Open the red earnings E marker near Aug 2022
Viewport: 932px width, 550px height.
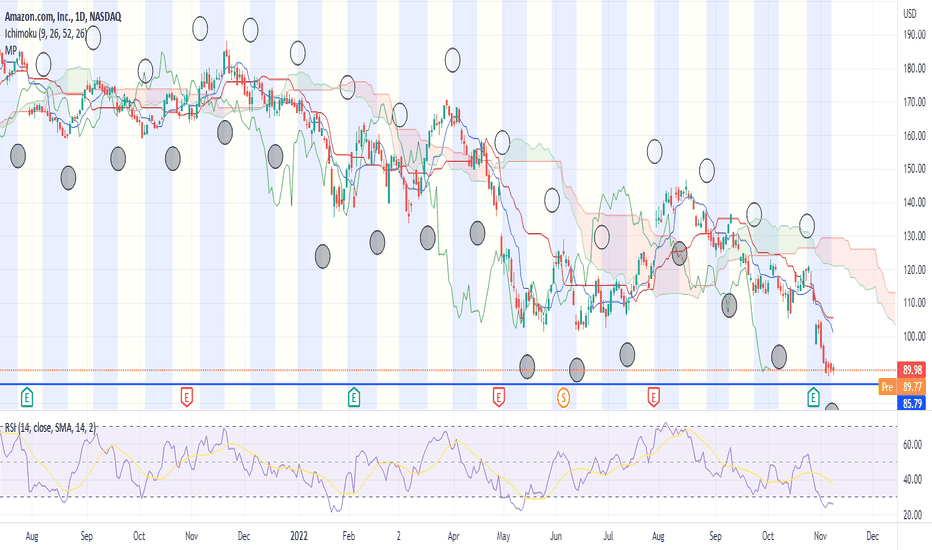(x=653, y=397)
